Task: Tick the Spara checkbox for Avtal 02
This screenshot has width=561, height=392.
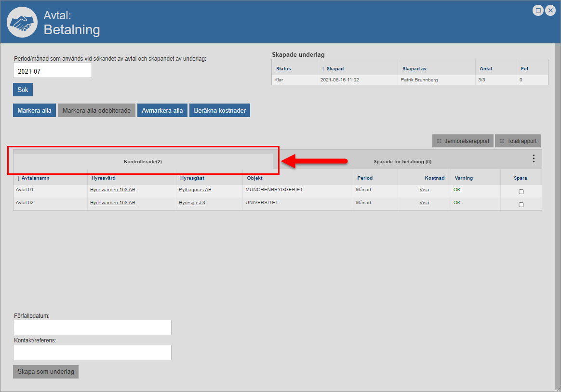Action: pos(521,205)
